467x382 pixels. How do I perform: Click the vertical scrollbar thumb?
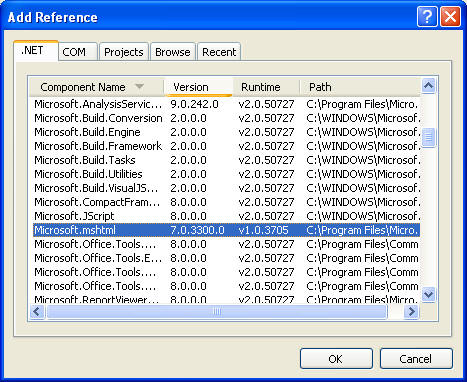point(428,137)
